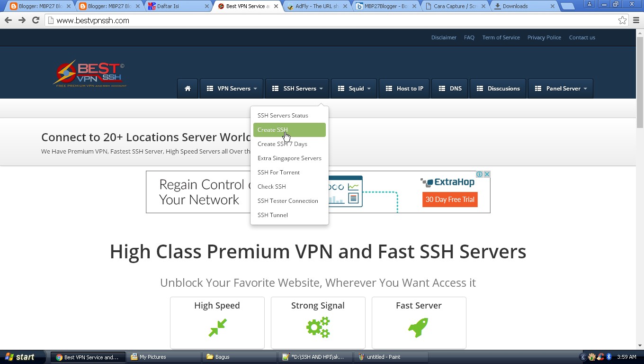Click the High Speed arrows icon
The width and height of the screenshot is (644, 364).
click(x=217, y=328)
